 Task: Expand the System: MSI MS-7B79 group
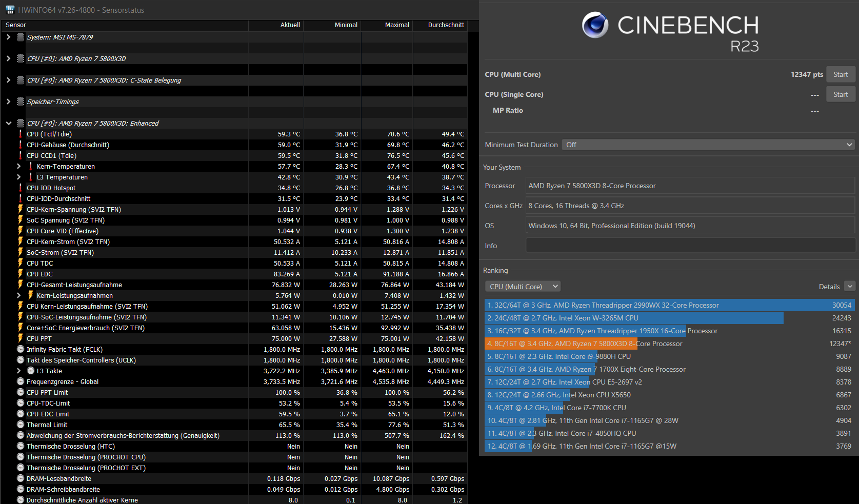tap(8, 37)
